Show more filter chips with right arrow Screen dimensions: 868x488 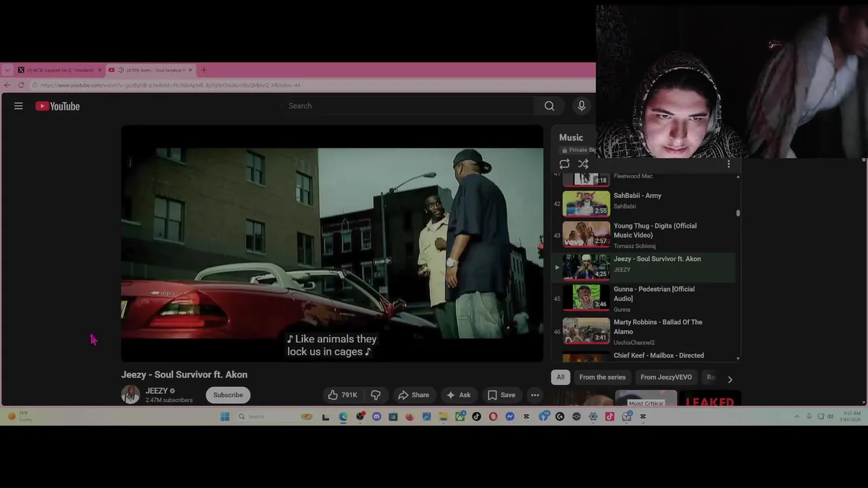pyautogui.click(x=730, y=379)
